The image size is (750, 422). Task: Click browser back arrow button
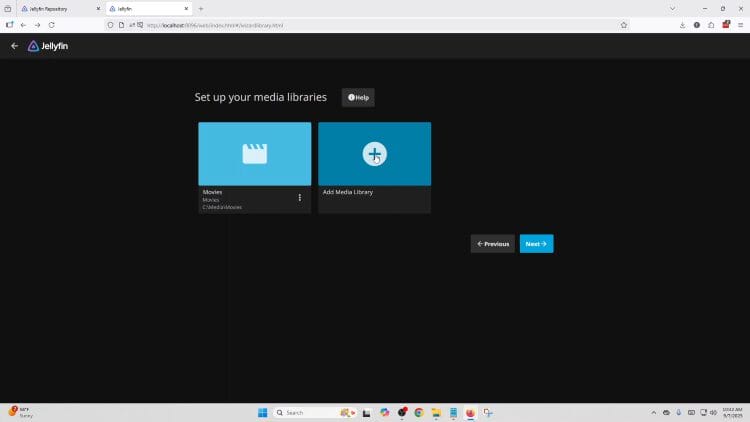[x=23, y=25]
